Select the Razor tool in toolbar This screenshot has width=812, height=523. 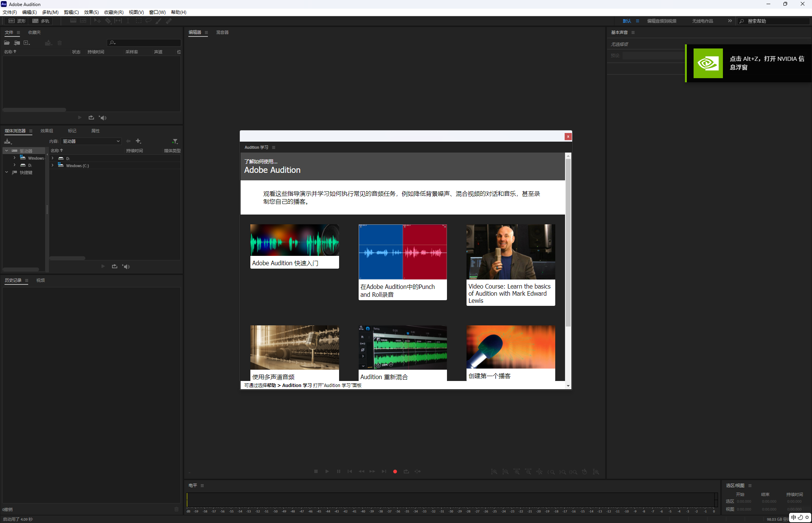(x=108, y=21)
